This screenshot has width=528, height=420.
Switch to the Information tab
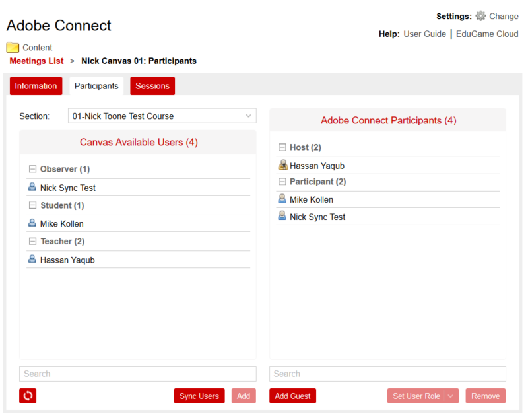point(36,86)
